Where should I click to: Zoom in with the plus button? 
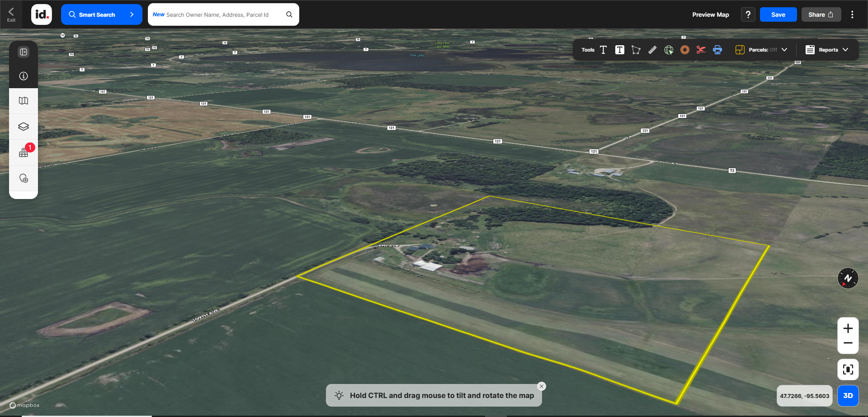[x=848, y=328]
